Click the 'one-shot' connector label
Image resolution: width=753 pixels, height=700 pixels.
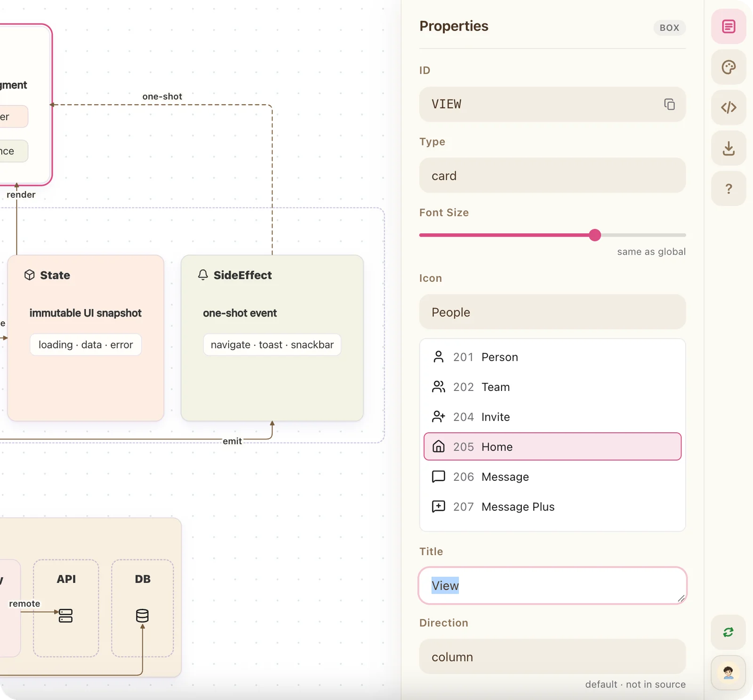[x=162, y=96]
